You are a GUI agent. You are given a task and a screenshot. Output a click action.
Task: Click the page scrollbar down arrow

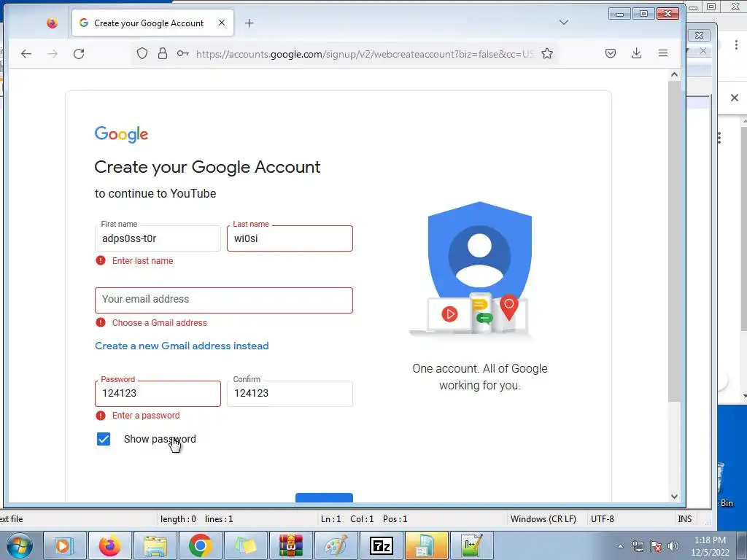point(674,496)
